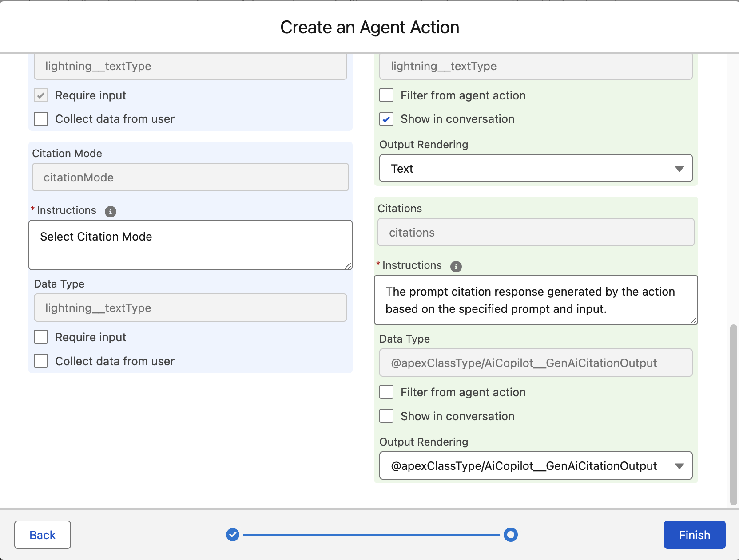Expand Output Rendering dropdown with GenAiCitationOutput
This screenshot has height=560, width=739.
coord(536,466)
